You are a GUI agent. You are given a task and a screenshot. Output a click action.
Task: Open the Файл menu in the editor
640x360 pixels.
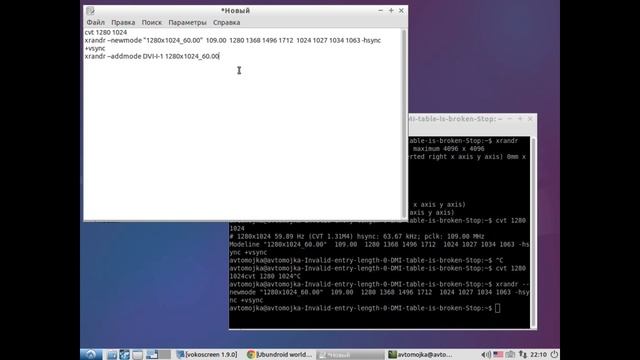coord(96,22)
